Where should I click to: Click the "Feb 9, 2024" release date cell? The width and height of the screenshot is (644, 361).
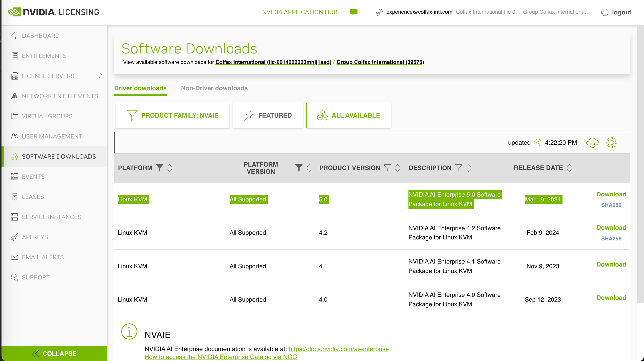542,233
